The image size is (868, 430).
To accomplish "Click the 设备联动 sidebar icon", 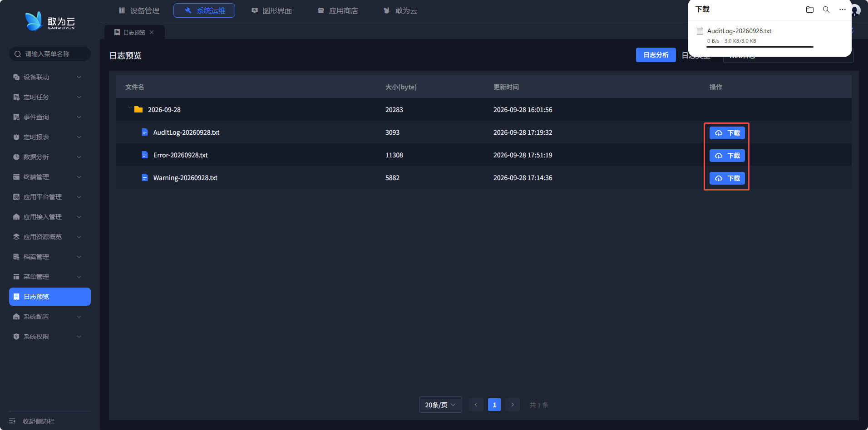I will click(x=16, y=77).
